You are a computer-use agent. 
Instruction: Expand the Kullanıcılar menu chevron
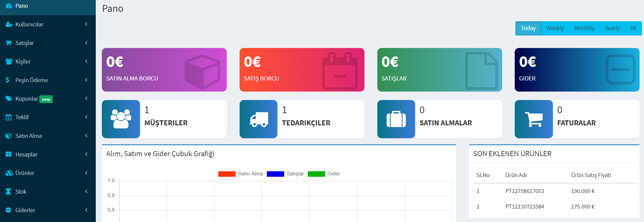(86, 24)
